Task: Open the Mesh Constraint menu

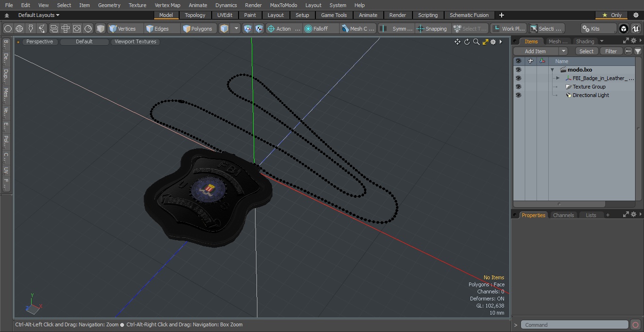Action: coord(358,29)
